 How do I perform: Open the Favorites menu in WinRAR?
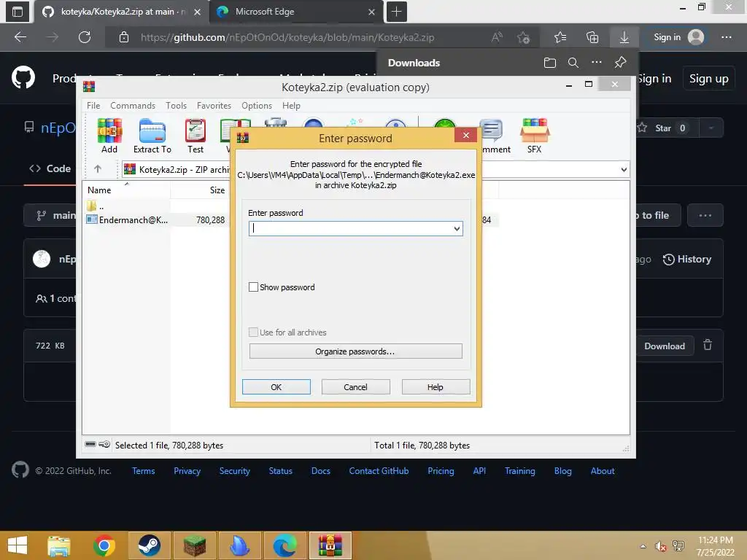pyautogui.click(x=214, y=105)
